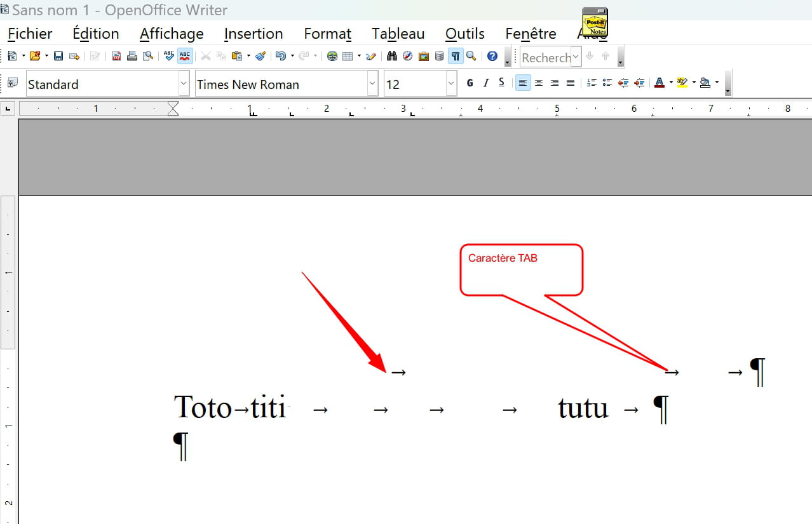Export directly as PDF
Viewport: 812px width, 524px height.
point(116,57)
